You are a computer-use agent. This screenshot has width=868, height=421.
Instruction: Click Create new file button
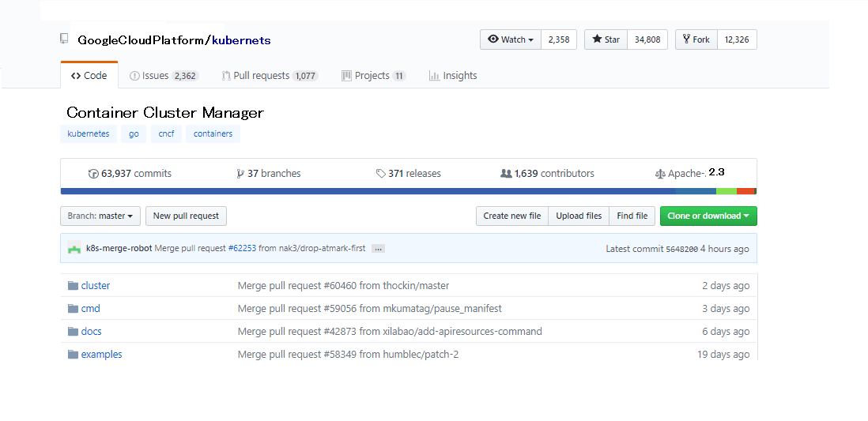(x=512, y=216)
